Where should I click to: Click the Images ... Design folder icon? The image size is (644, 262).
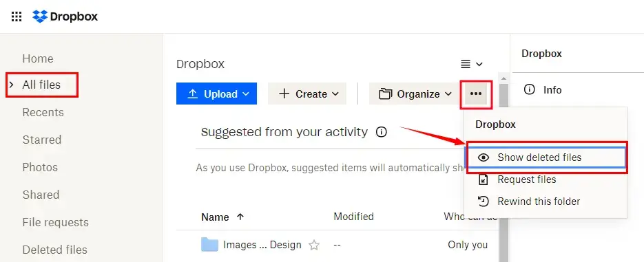tap(209, 245)
